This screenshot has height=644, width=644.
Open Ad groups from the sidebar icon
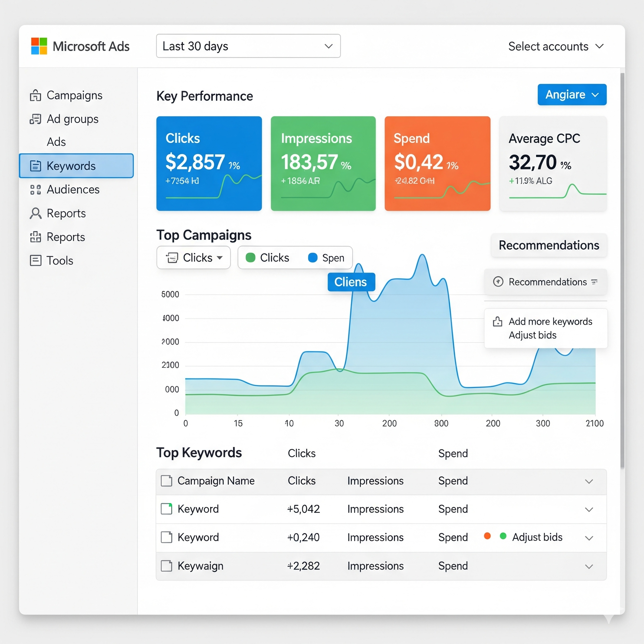pos(35,119)
